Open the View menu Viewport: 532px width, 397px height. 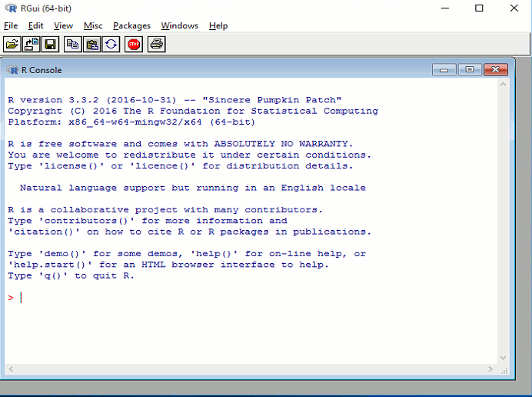click(x=63, y=26)
